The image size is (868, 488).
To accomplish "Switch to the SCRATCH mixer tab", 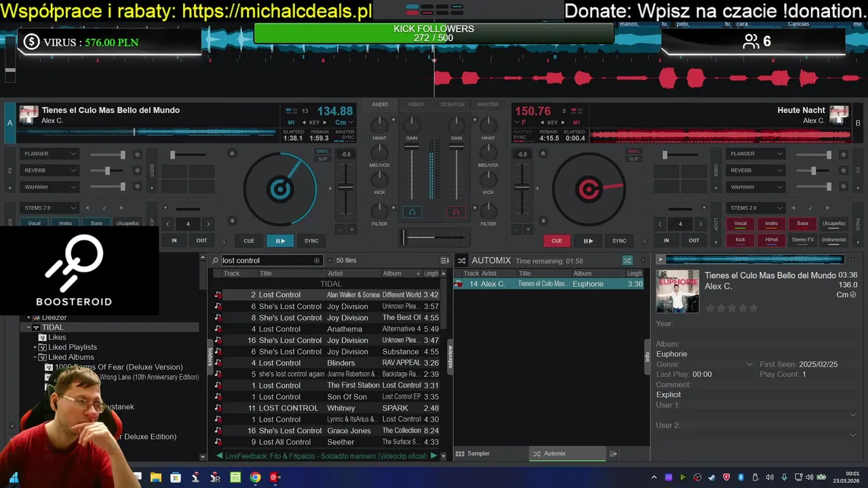I will 452,104.
